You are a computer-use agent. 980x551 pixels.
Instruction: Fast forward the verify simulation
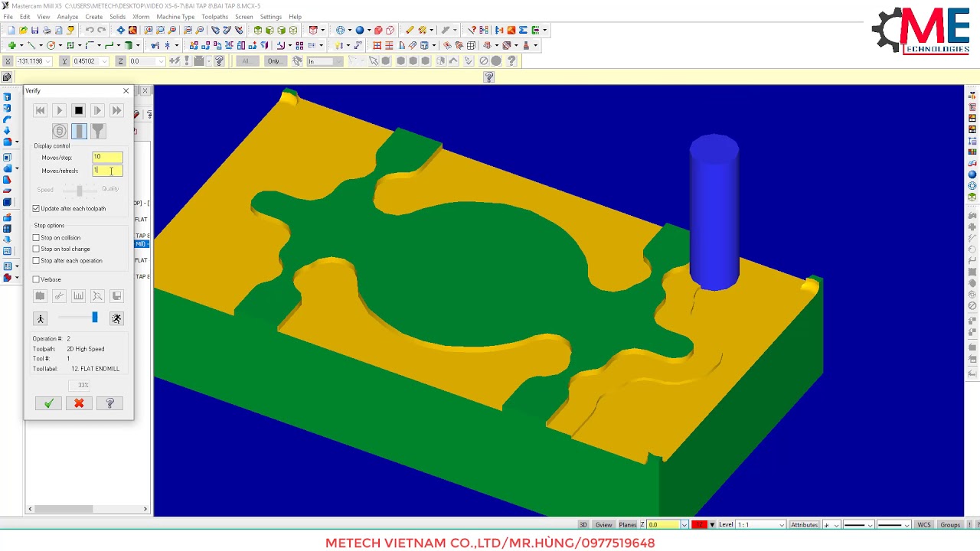[116, 111]
